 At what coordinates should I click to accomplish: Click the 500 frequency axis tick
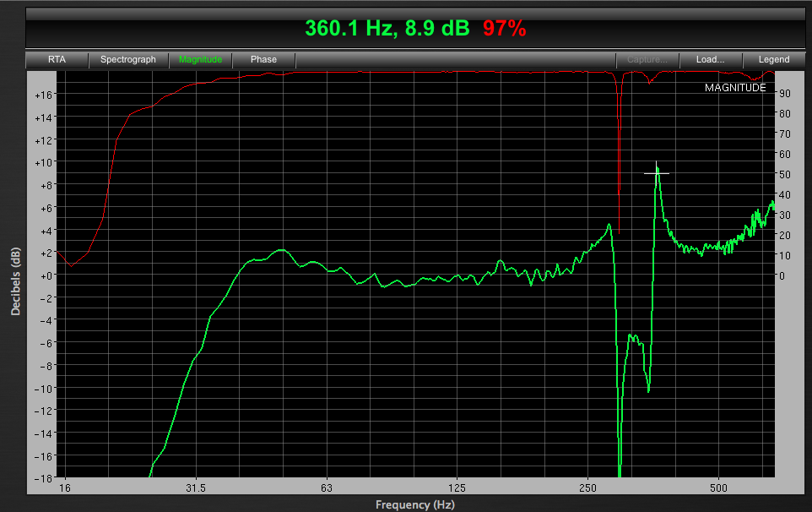(x=718, y=487)
